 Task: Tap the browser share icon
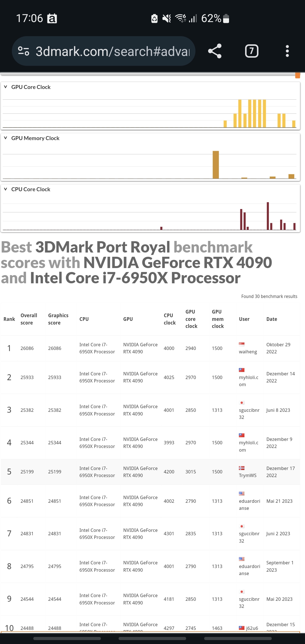[215, 51]
